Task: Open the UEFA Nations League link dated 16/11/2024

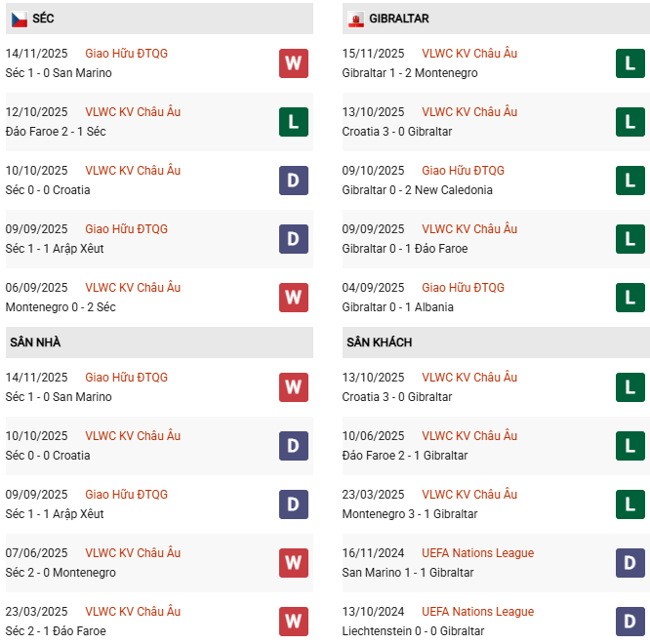Action: (x=477, y=553)
